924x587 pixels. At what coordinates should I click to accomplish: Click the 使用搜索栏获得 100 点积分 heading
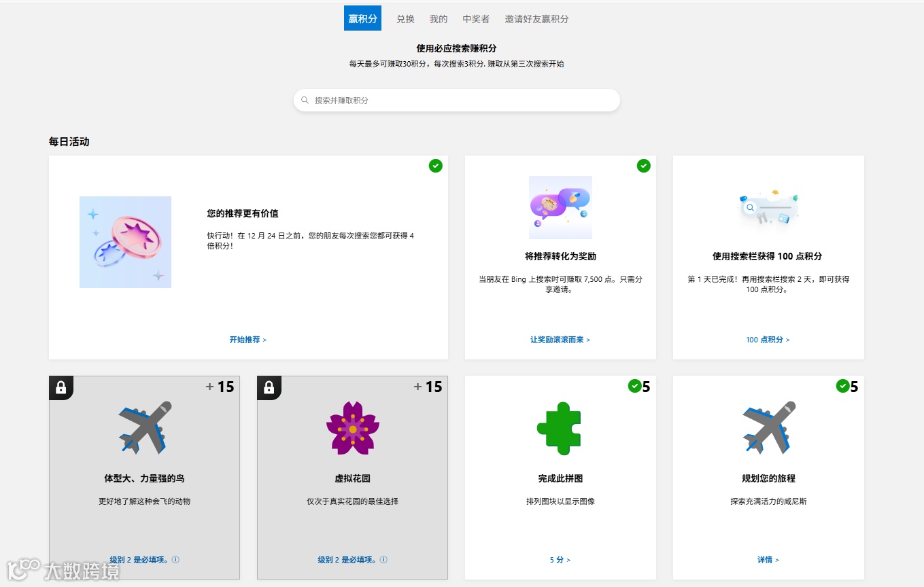coord(768,256)
